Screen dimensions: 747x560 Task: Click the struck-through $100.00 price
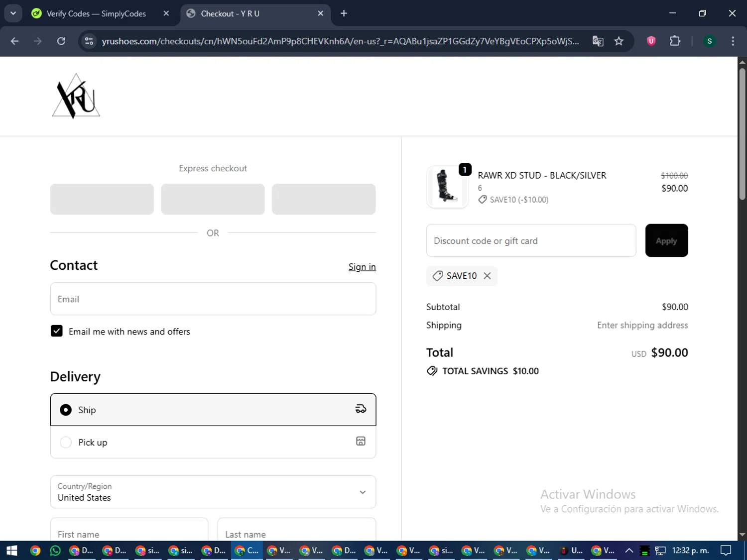[x=674, y=175]
